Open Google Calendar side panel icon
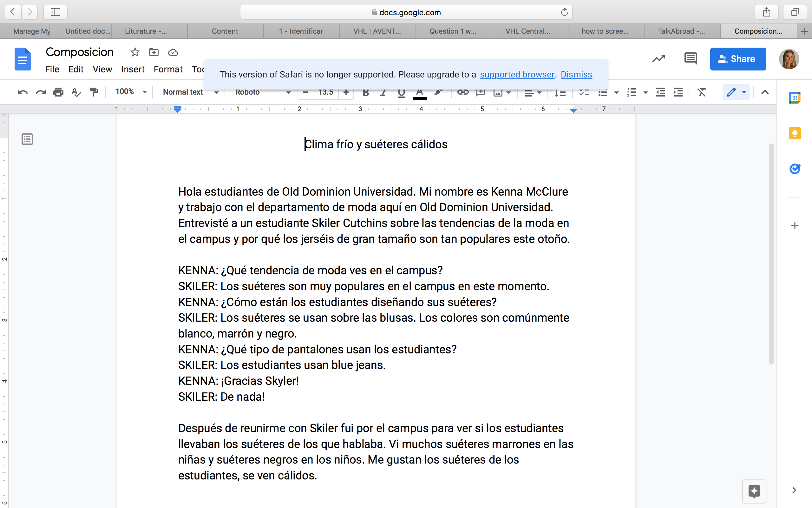 [x=794, y=98]
